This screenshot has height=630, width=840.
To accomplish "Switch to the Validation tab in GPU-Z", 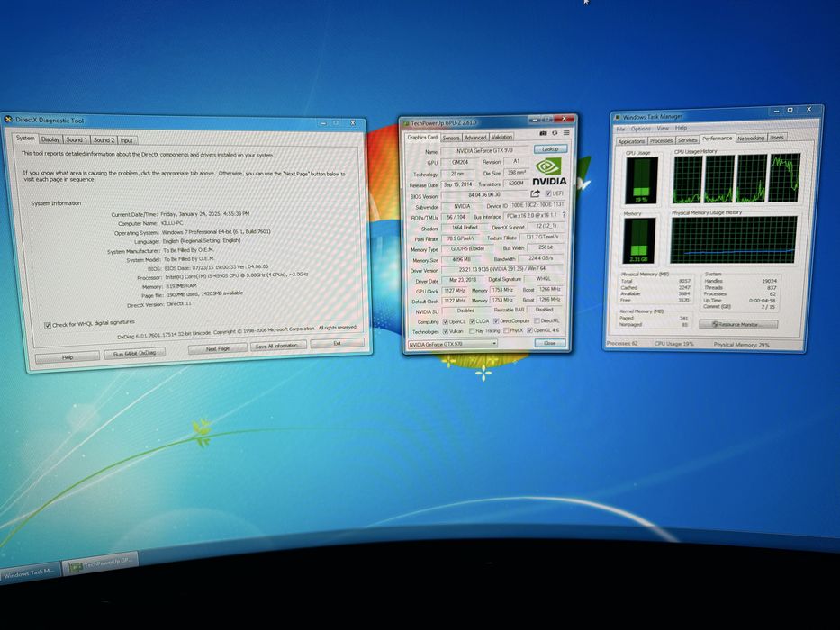I will (x=502, y=137).
